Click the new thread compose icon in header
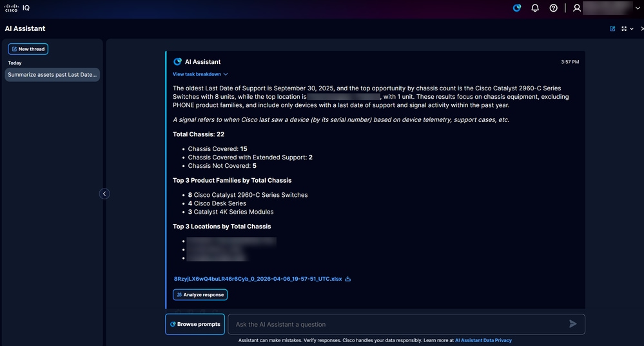 pos(612,29)
